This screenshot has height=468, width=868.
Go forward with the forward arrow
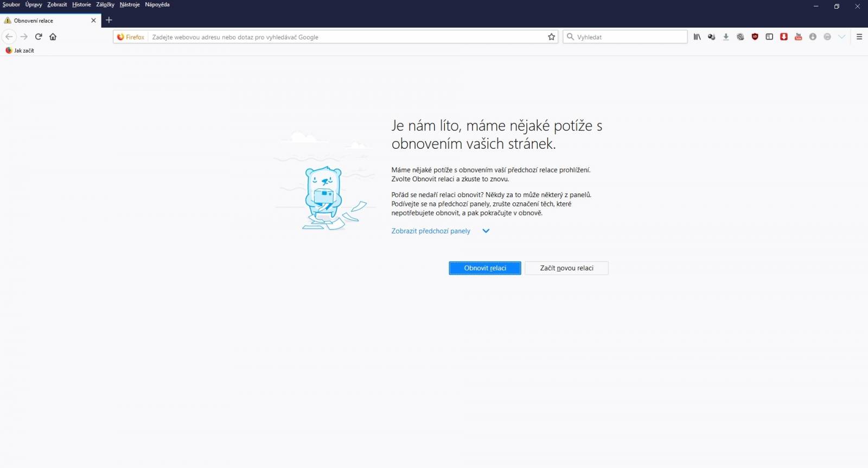coord(24,37)
